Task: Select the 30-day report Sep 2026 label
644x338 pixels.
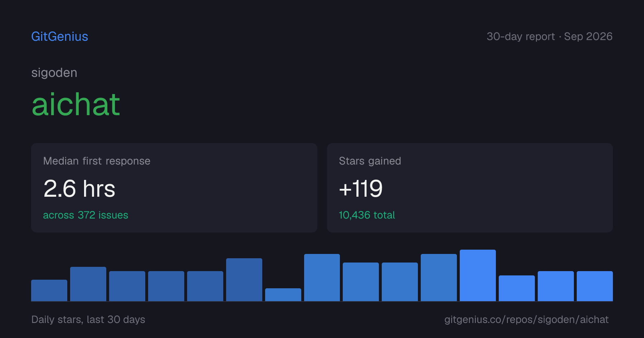Action: point(550,36)
